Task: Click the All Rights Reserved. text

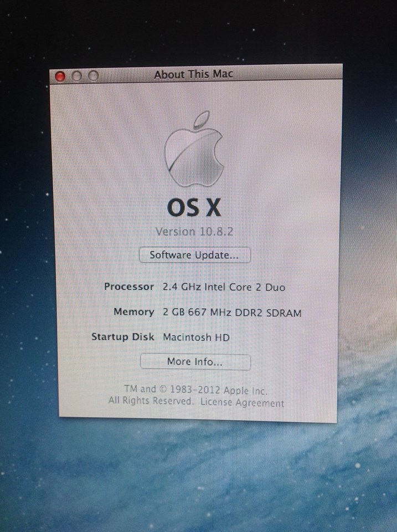Action: click(151, 401)
